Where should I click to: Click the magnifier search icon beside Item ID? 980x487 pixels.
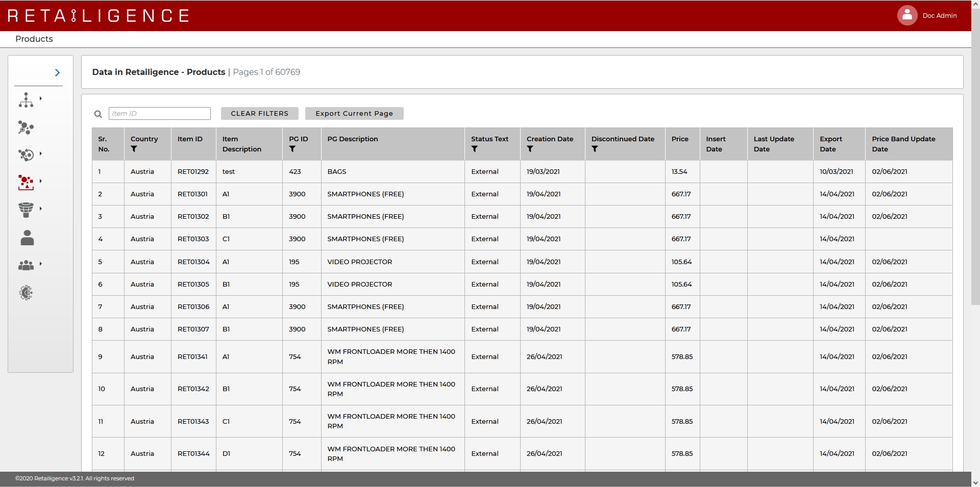pyautogui.click(x=98, y=114)
